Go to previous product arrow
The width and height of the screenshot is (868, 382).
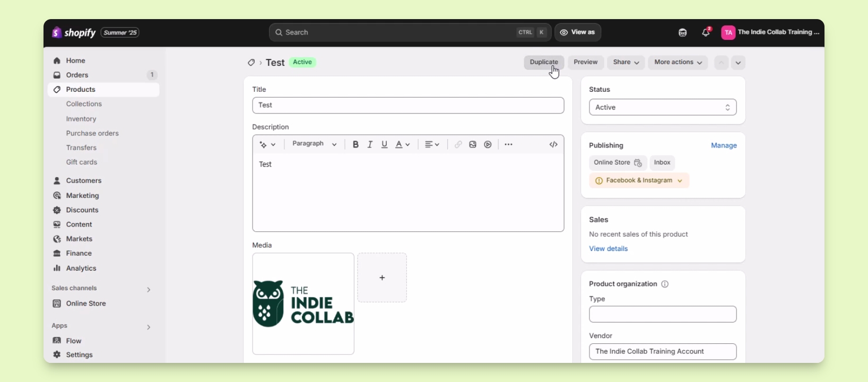click(x=722, y=63)
